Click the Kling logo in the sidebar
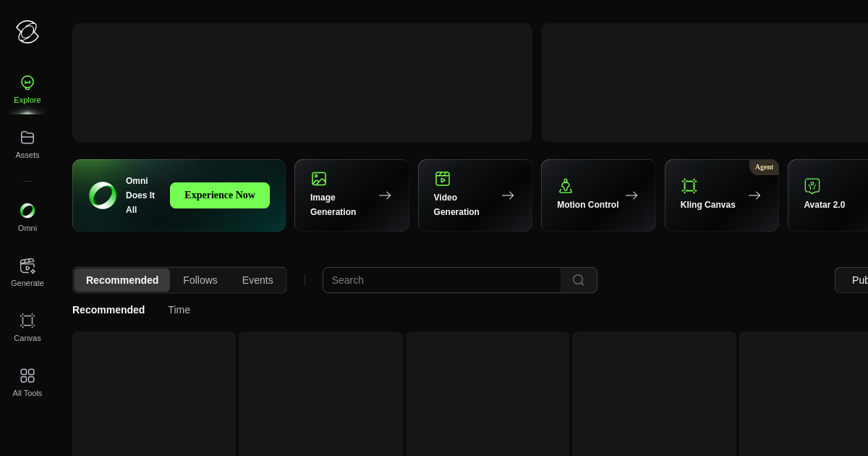The width and height of the screenshot is (868, 456). point(27,32)
